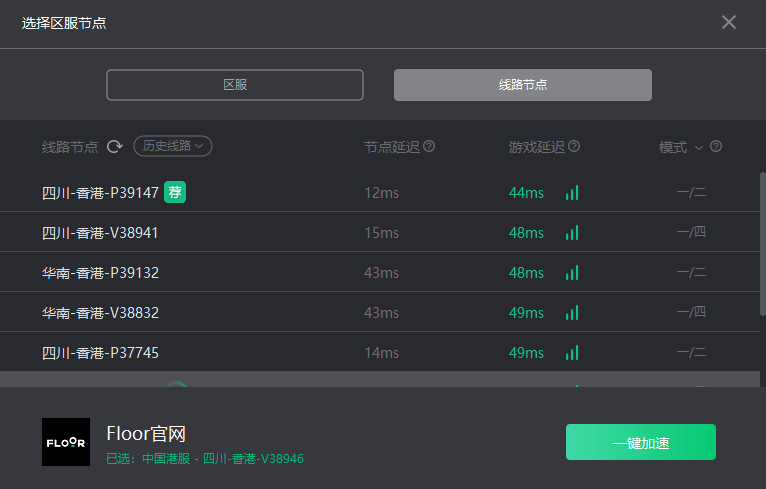Viewport: 766px width, 489px height.
Task: Select node 四川-香港-P39147
Action: pos(100,192)
